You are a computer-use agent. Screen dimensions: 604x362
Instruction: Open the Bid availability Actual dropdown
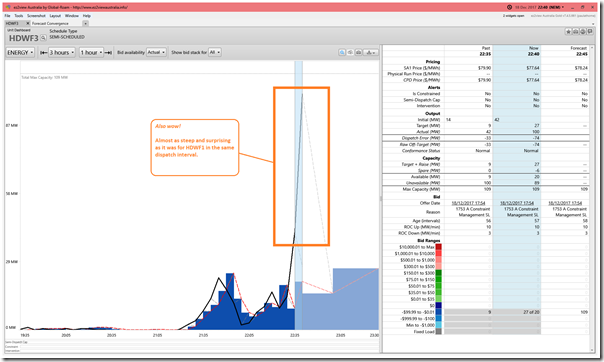(x=156, y=52)
